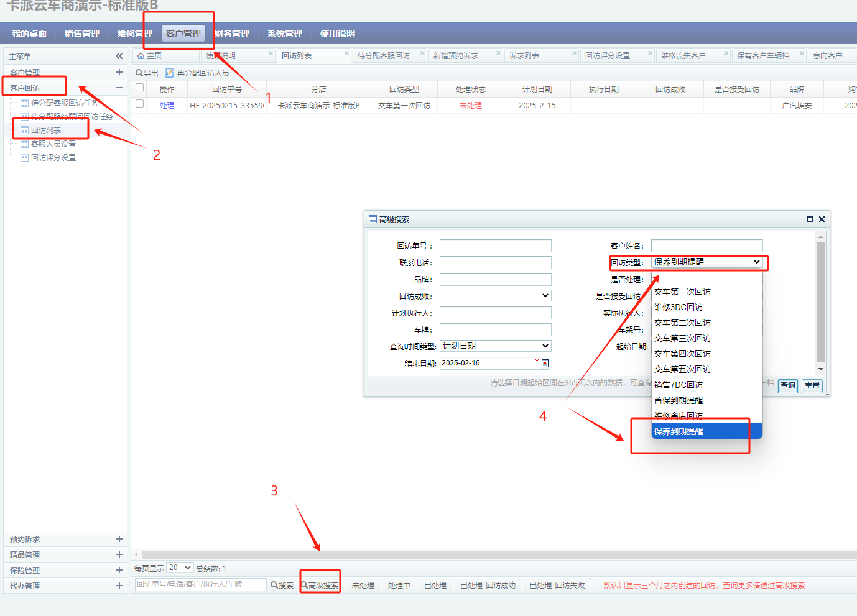Maximize the 高级搜索 dialog
The height and width of the screenshot is (616, 857).
(x=810, y=219)
